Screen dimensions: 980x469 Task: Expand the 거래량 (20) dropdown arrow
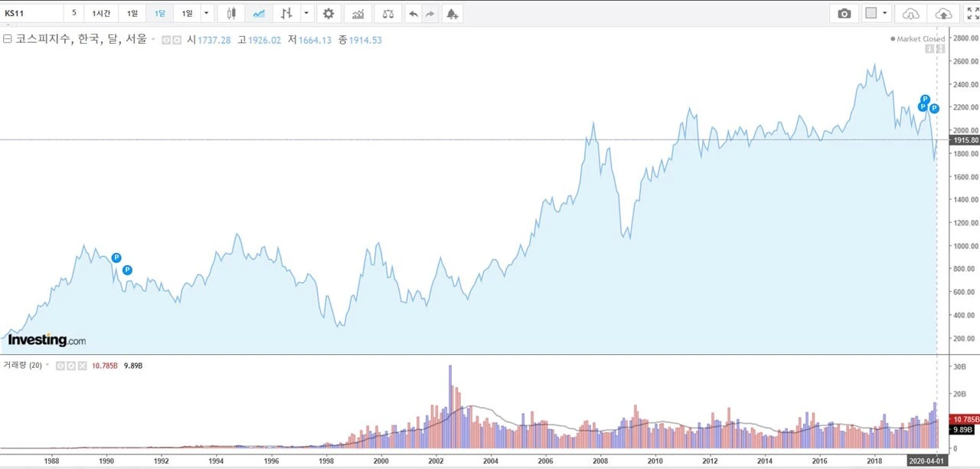[x=47, y=366]
